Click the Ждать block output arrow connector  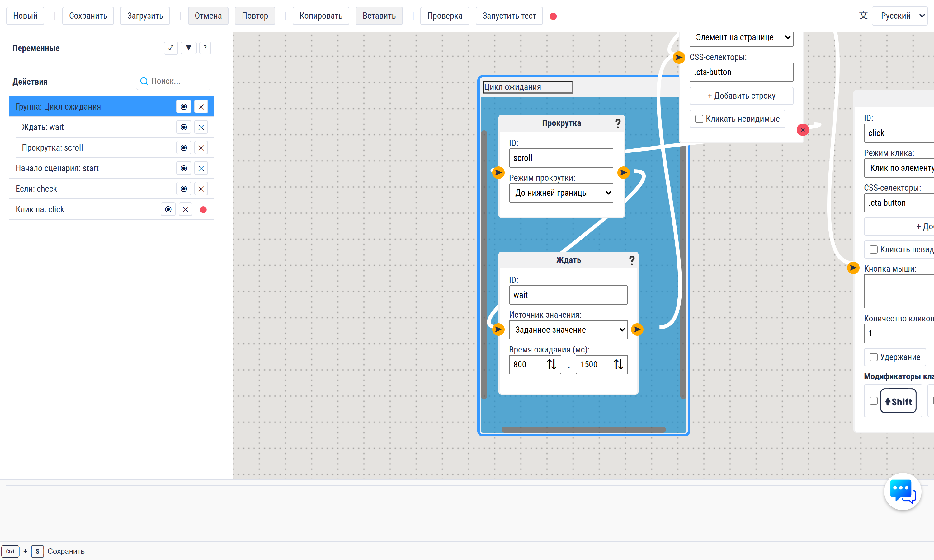637,329
